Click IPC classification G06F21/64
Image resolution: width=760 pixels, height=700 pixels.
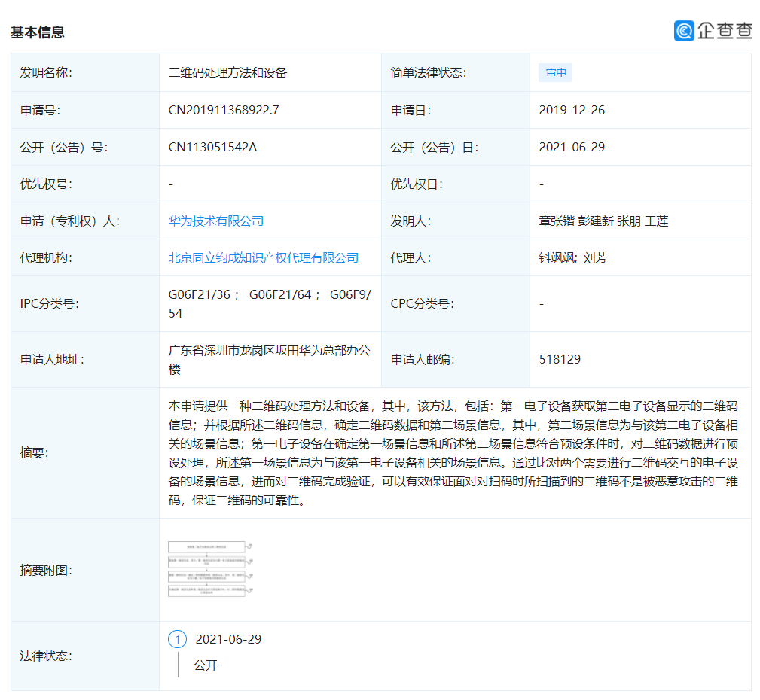coord(280,294)
